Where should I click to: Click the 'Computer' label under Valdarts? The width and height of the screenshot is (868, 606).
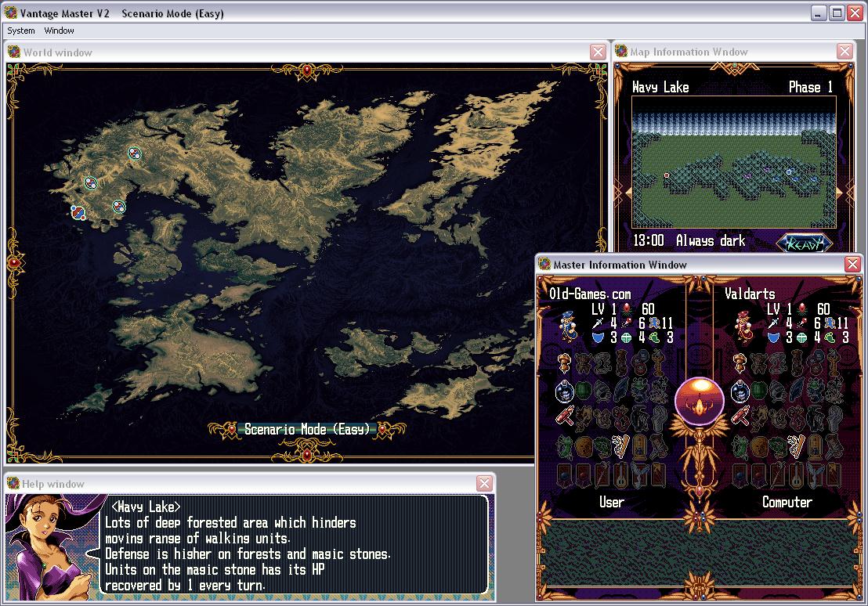tap(787, 502)
